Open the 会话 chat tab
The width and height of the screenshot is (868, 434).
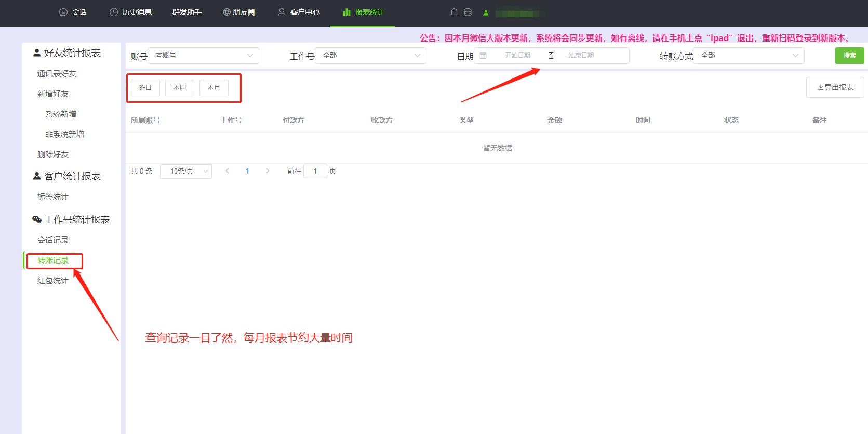tap(73, 12)
